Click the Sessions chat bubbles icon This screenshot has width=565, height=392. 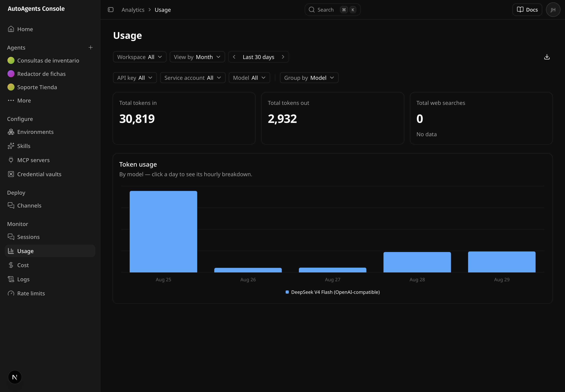pos(11,237)
